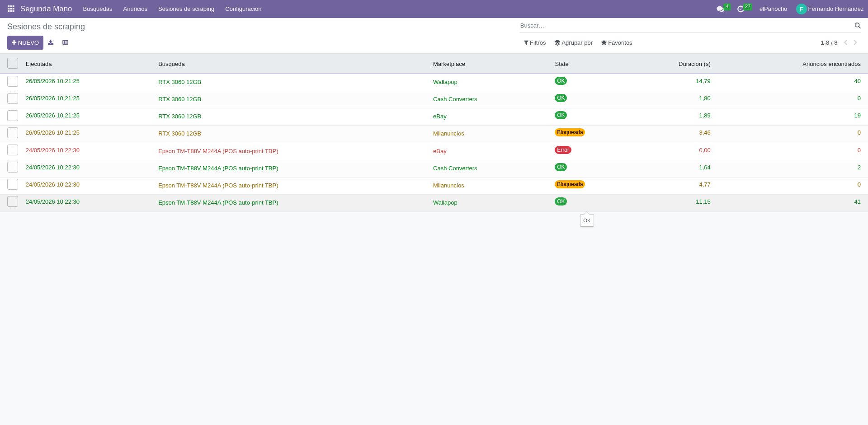Click Cash Converters in the 1,80 row
868x425 pixels.
pos(455,99)
